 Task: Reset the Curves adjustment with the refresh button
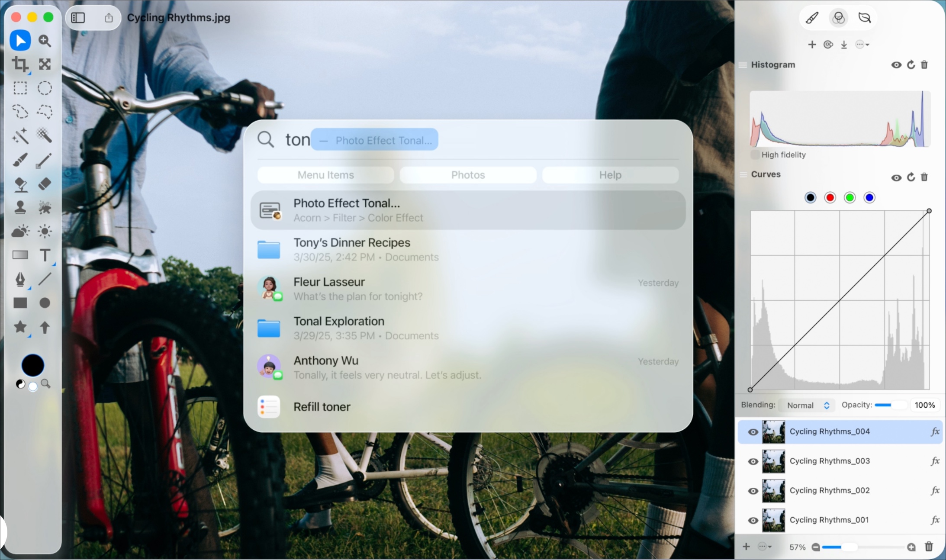click(x=911, y=177)
